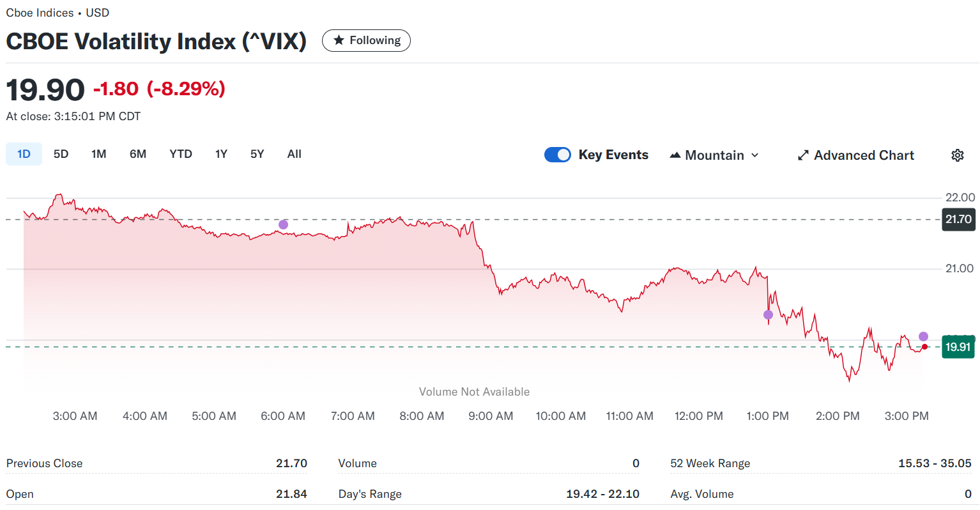Click the key event marker near 6:00 AM
The image size is (980, 510).
284,224
